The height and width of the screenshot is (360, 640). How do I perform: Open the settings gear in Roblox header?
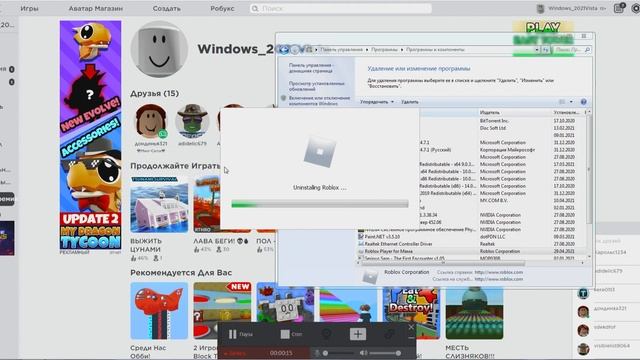tap(636, 8)
